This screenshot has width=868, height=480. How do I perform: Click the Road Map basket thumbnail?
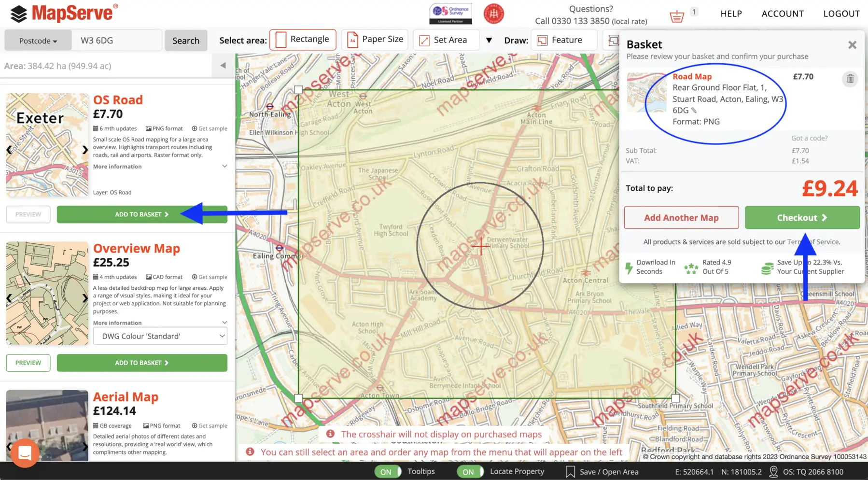point(647,92)
